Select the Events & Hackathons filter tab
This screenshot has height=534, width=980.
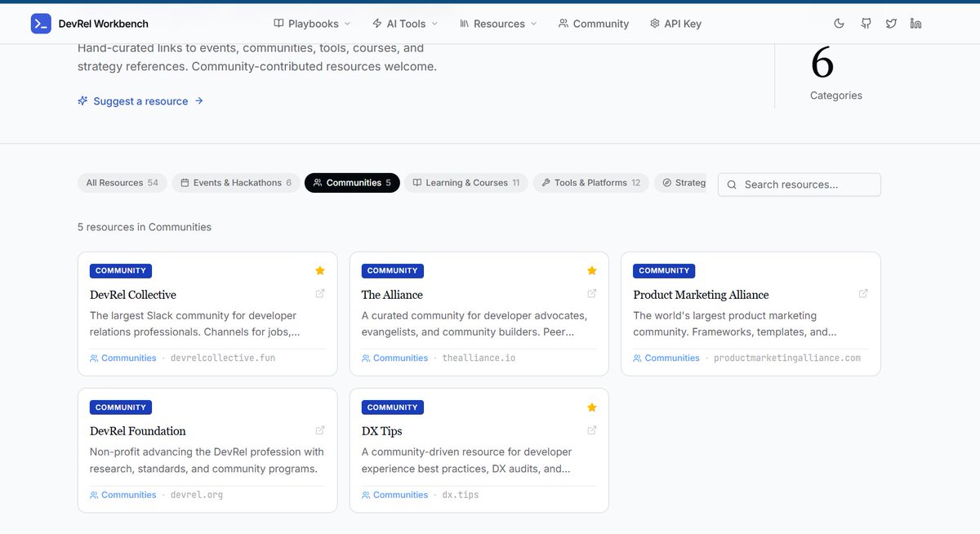[x=236, y=183]
